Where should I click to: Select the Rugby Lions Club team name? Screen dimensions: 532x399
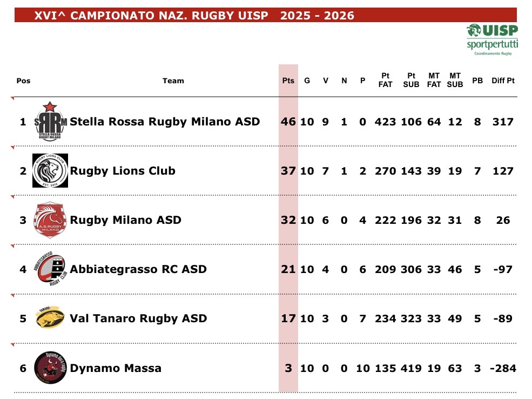[123, 171]
